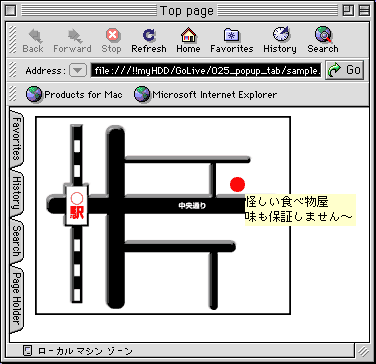This screenshot has width=376, height=364.
Task: Open the Favorites side tab
Action: pos(16,139)
